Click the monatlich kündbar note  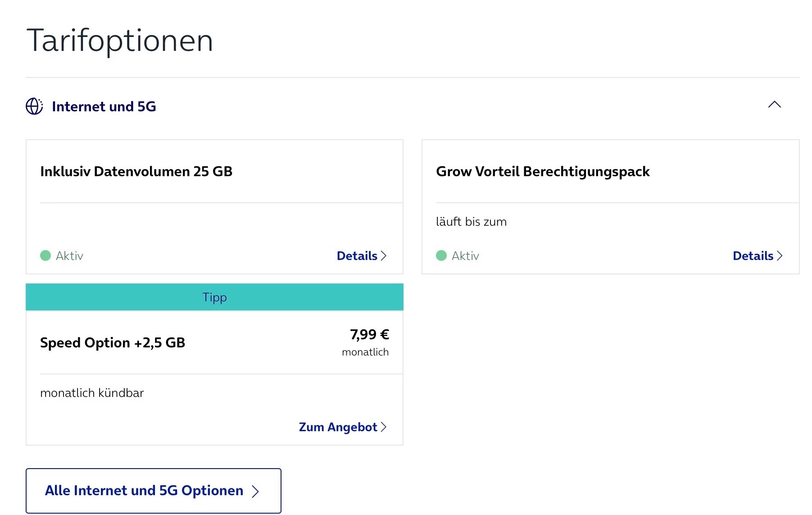(92, 393)
